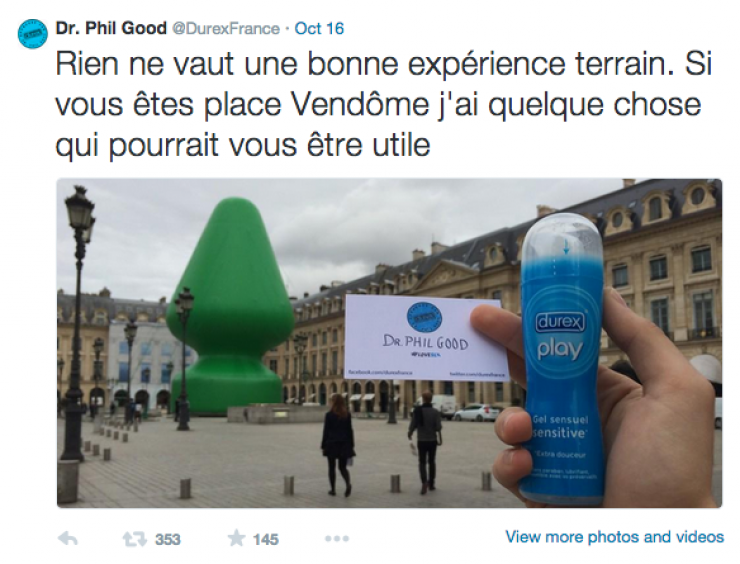
Task: Open the Oct 16 timestamp permalink
Action: tap(320, 28)
